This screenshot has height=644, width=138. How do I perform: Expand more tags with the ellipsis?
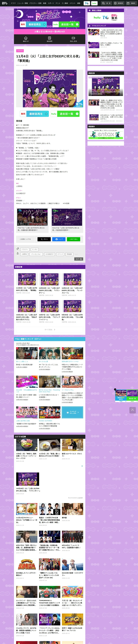click(76, 254)
